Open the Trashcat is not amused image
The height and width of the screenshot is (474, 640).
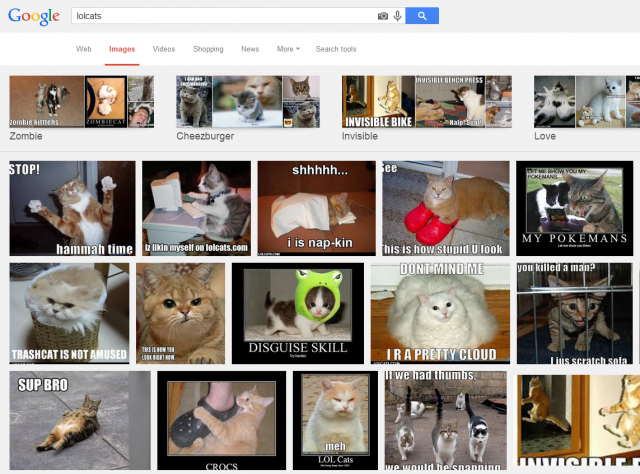(x=69, y=314)
